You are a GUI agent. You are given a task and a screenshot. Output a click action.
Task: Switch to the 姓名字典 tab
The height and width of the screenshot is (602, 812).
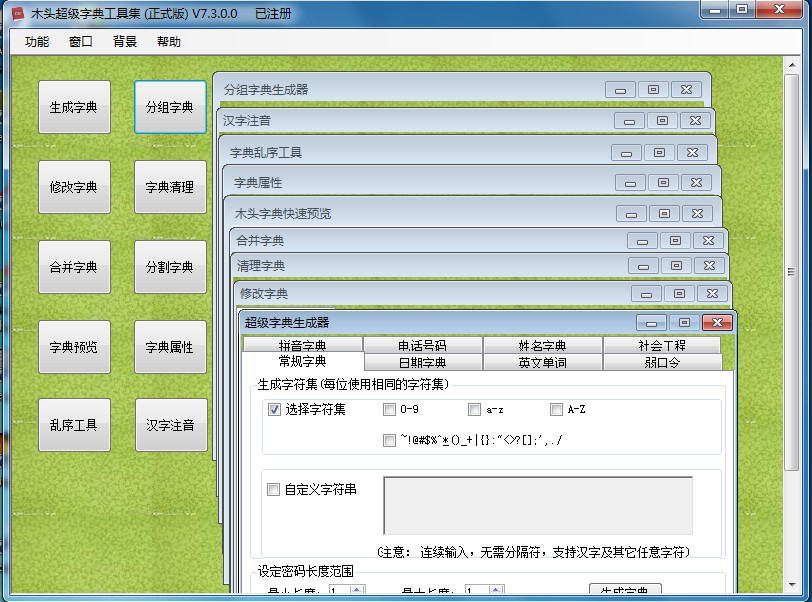(542, 345)
